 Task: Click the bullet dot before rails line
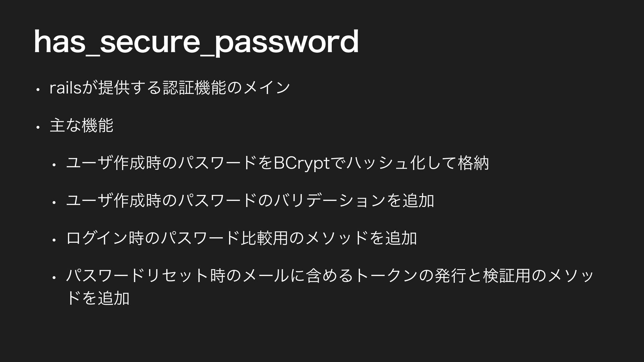click(39, 89)
